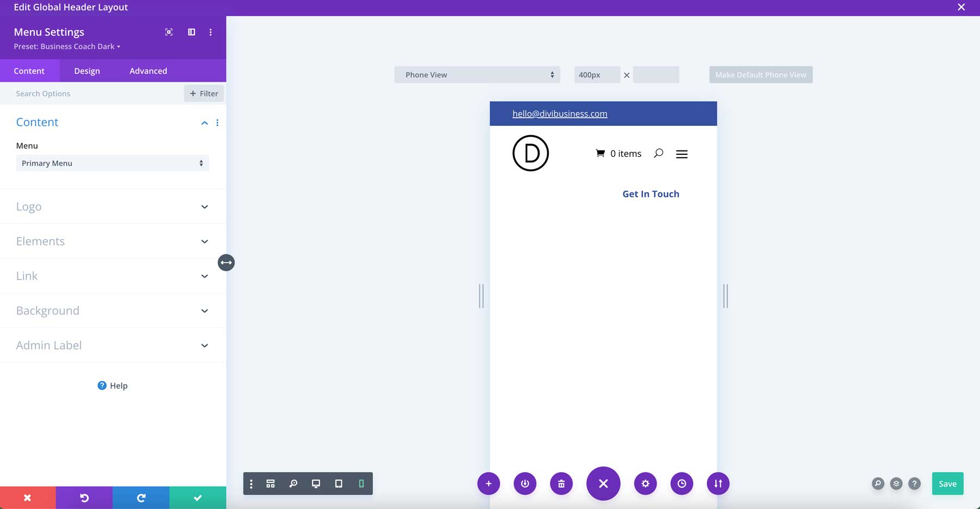The image size is (980, 509).
Task: Open the editing history panel
Action: pos(682,483)
